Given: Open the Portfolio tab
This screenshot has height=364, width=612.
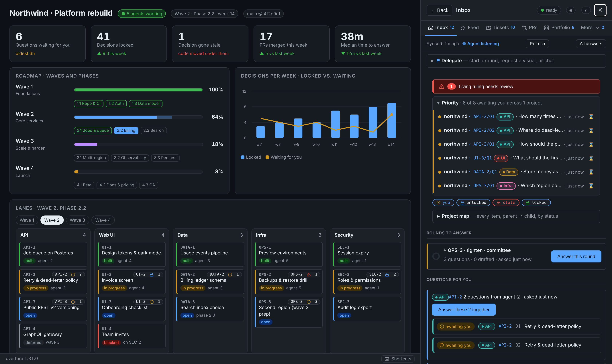Looking at the screenshot, I should pos(559,28).
